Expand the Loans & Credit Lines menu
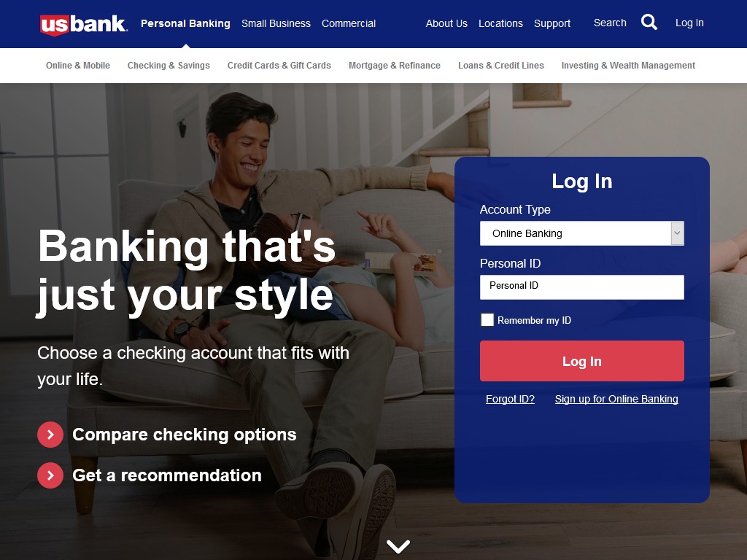This screenshot has height=560, width=747. (x=500, y=65)
